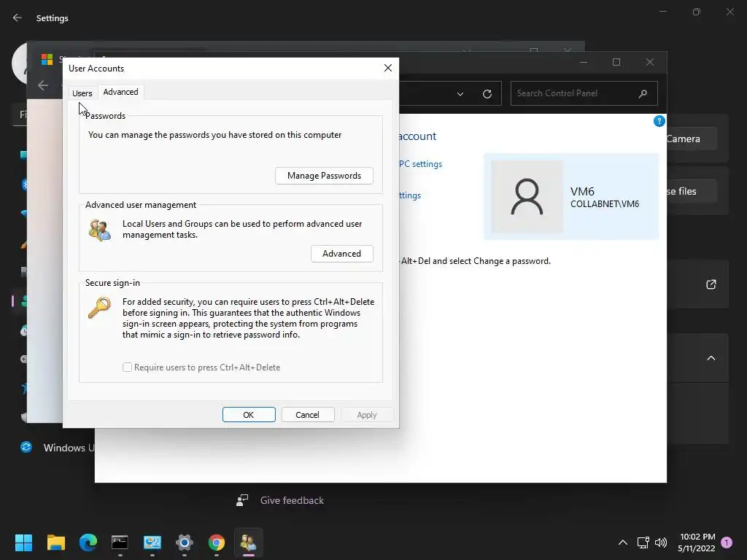The height and width of the screenshot is (560, 747).
Task: Open clock and date 10:02 PM
Action: (x=697, y=542)
